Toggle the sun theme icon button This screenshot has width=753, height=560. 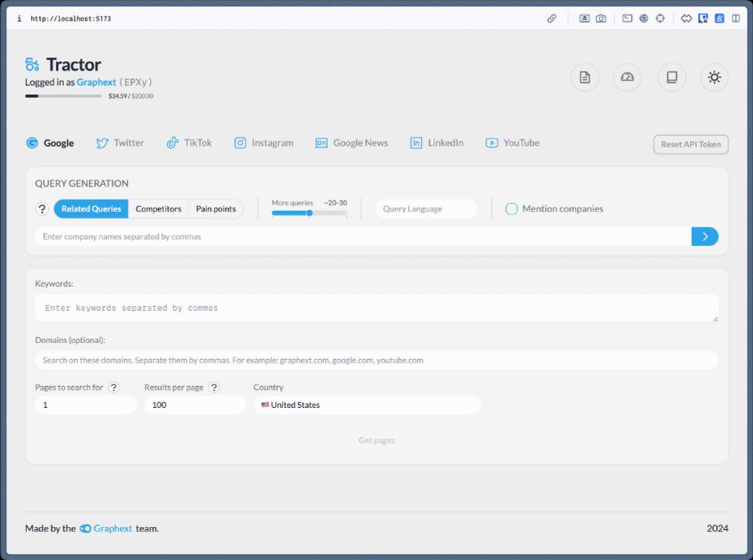(714, 77)
